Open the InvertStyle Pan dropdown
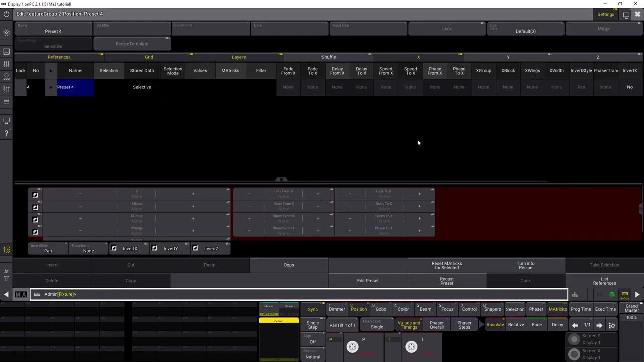 coord(48,248)
